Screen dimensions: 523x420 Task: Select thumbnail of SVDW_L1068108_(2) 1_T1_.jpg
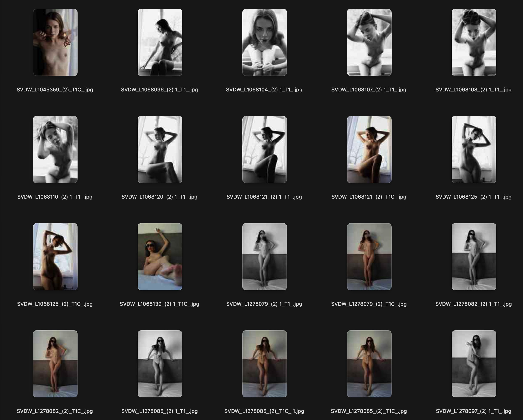[x=474, y=42]
